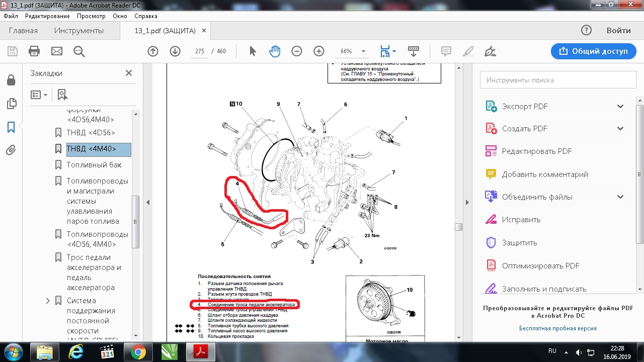This screenshot has height=362, width=644.
Task: Open the 66% zoom level dropdown
Action: tap(363, 51)
